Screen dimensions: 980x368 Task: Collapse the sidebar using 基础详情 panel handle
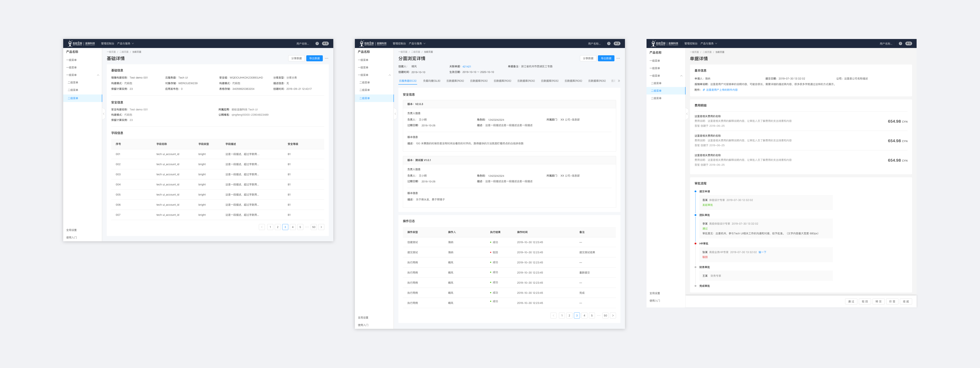pos(104,114)
